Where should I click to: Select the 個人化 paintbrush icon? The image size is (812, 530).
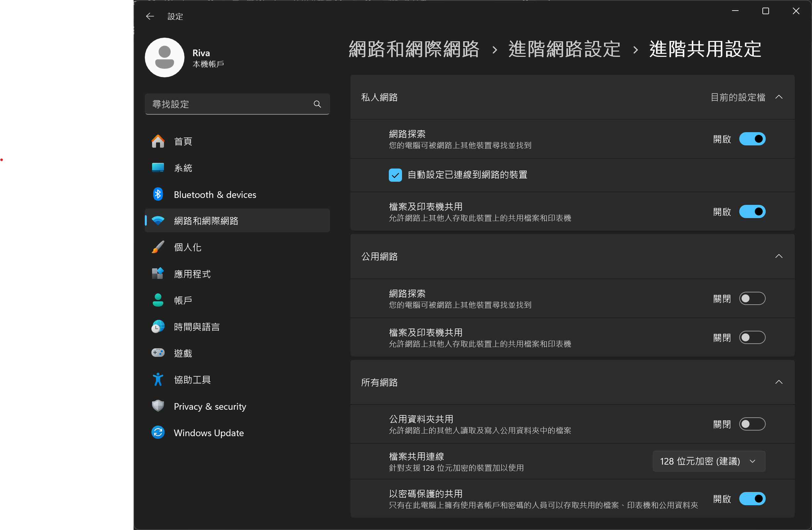tap(158, 247)
